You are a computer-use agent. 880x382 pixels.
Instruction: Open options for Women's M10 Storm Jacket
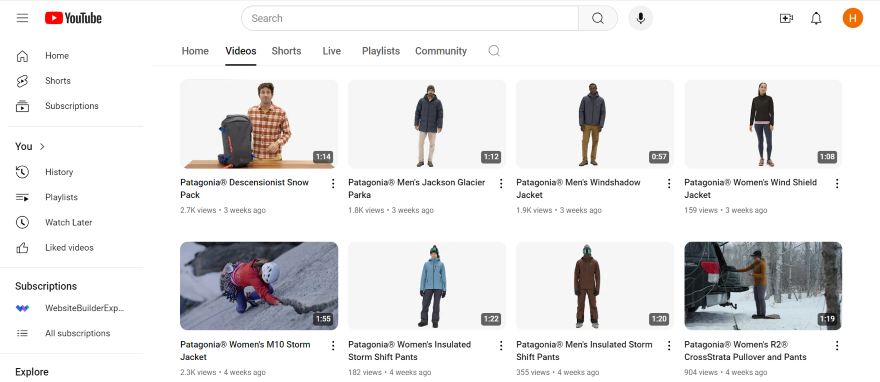coord(333,346)
